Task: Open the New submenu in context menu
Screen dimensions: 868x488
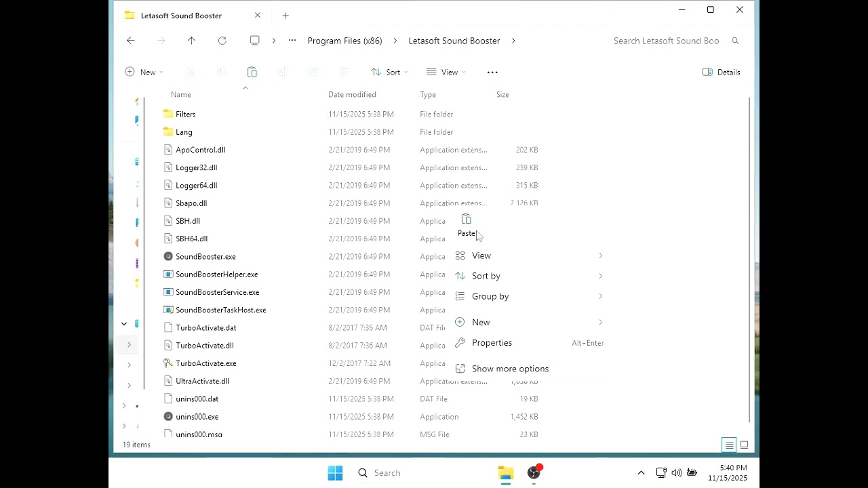Action: (530, 322)
